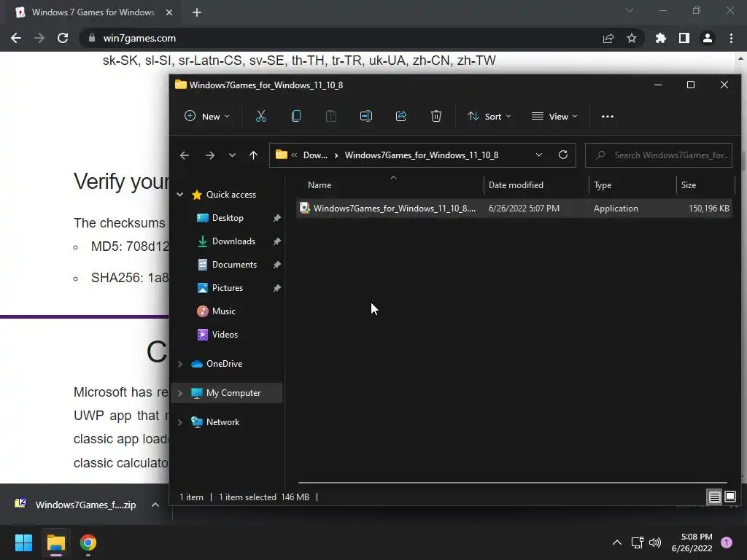This screenshot has height=560, width=747.
Task: Click the Delete trash icon in toolbar
Action: click(x=436, y=116)
